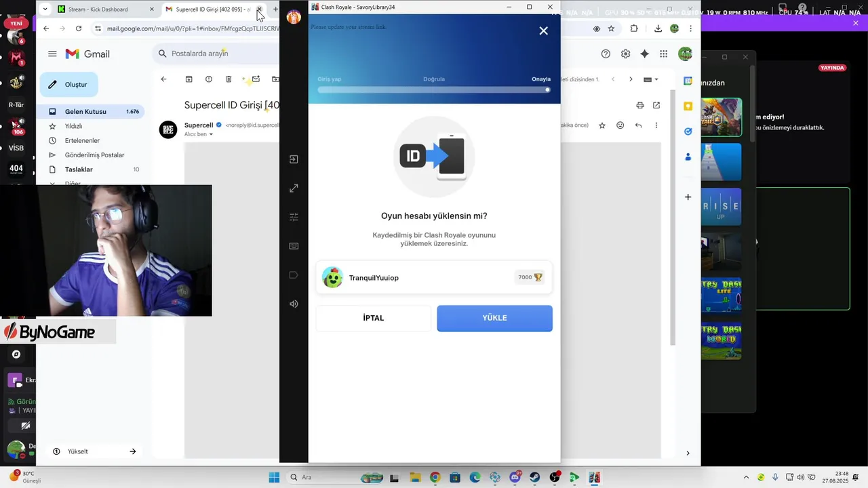This screenshot has width=868, height=488.
Task: Bookmark this page with the star icon
Action: tap(611, 28)
